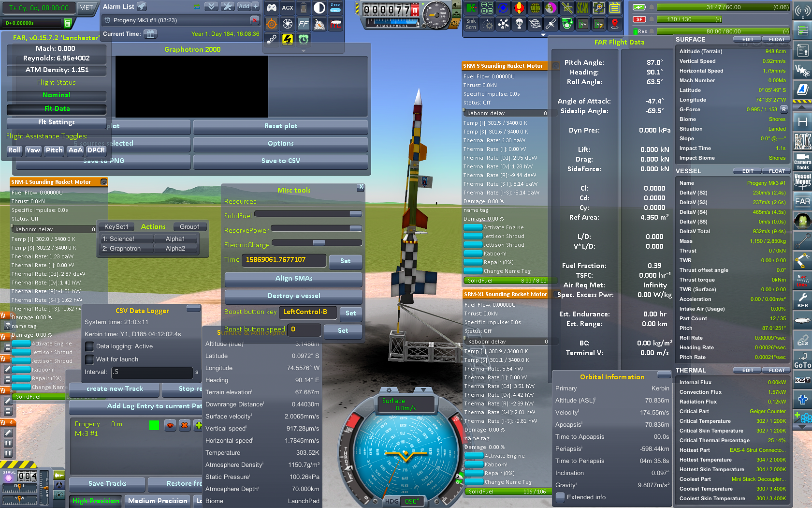Click the yellow lightning bolt toolbar icon
812x508 pixels.
288,39
